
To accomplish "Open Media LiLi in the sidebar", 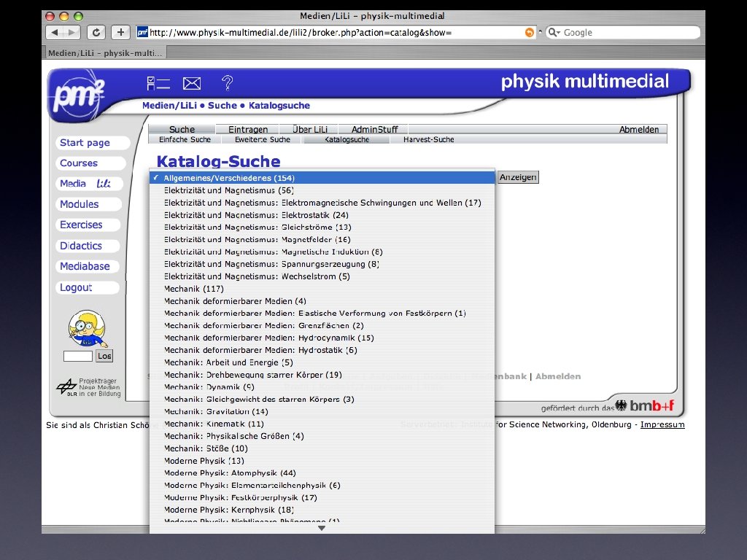I will click(x=89, y=184).
